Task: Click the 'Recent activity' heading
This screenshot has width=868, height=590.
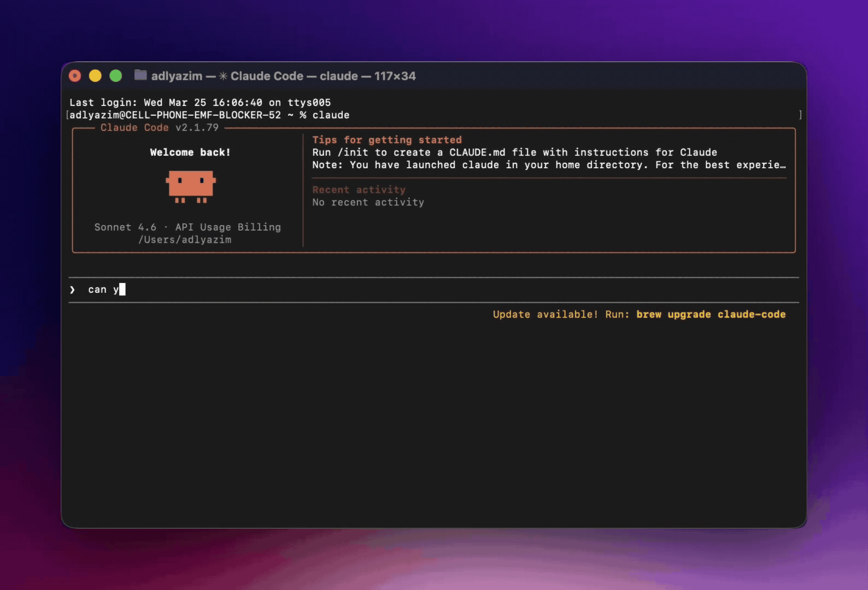Action: pos(359,190)
